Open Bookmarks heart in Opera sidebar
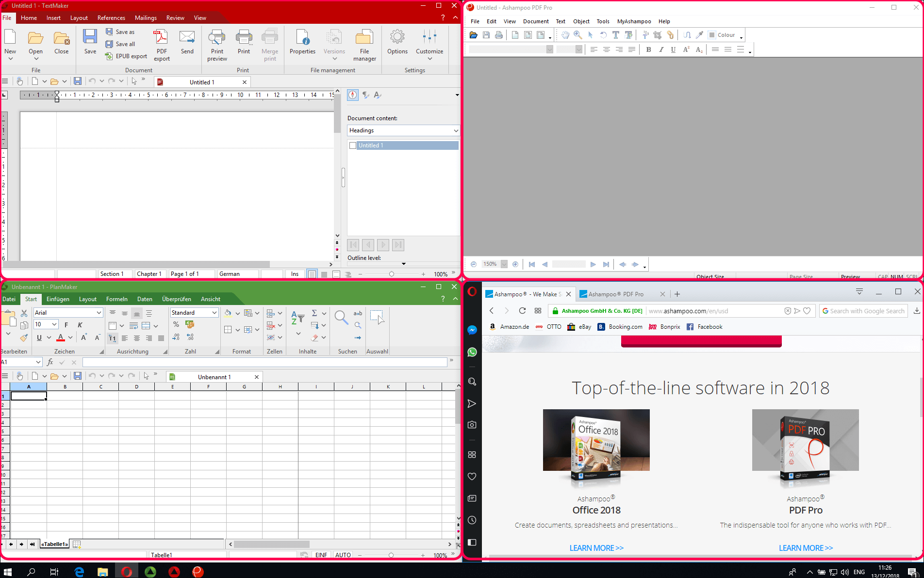Viewport: 924px width, 578px height. (x=472, y=477)
